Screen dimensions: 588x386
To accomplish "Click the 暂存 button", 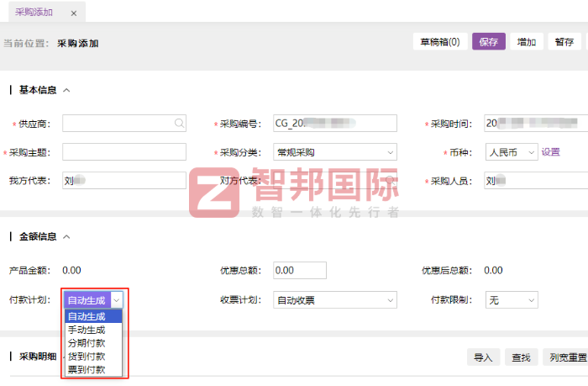I will coord(564,42).
